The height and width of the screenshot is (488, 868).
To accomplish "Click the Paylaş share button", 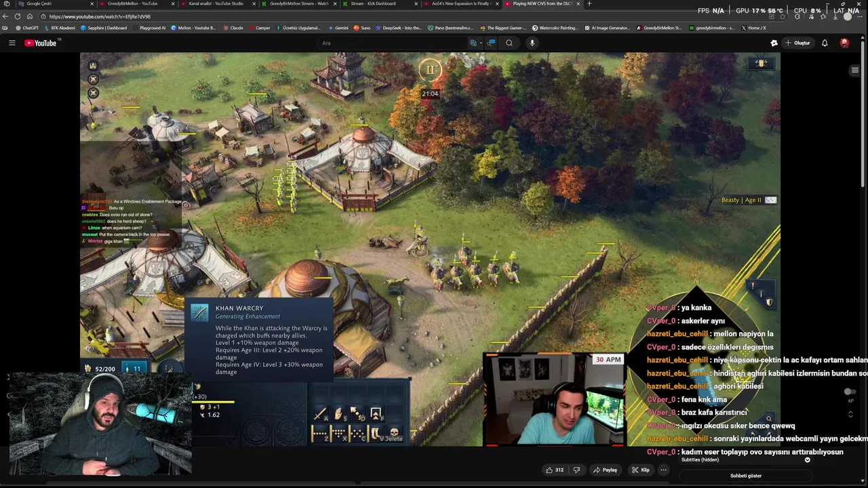I will (605, 470).
